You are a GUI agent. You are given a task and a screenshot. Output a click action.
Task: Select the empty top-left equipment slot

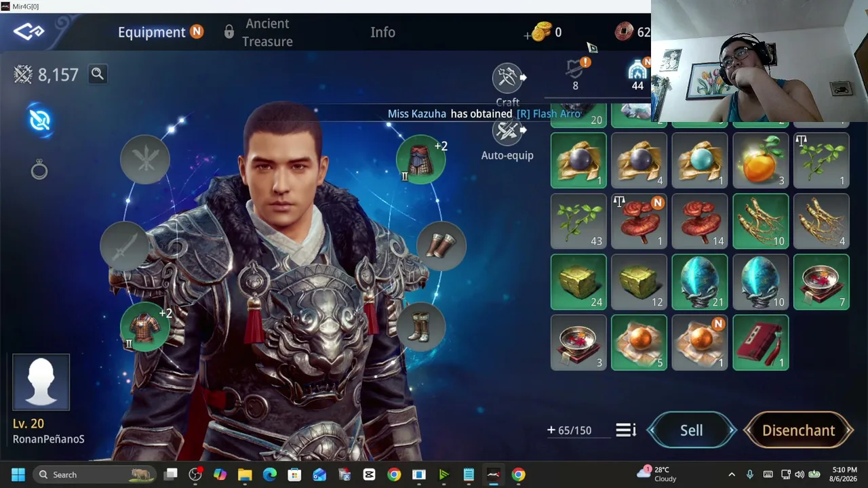pyautogui.click(x=145, y=159)
